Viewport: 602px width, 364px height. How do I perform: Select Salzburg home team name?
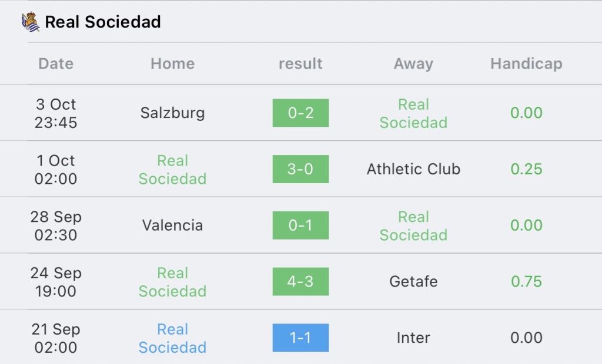pos(172,113)
